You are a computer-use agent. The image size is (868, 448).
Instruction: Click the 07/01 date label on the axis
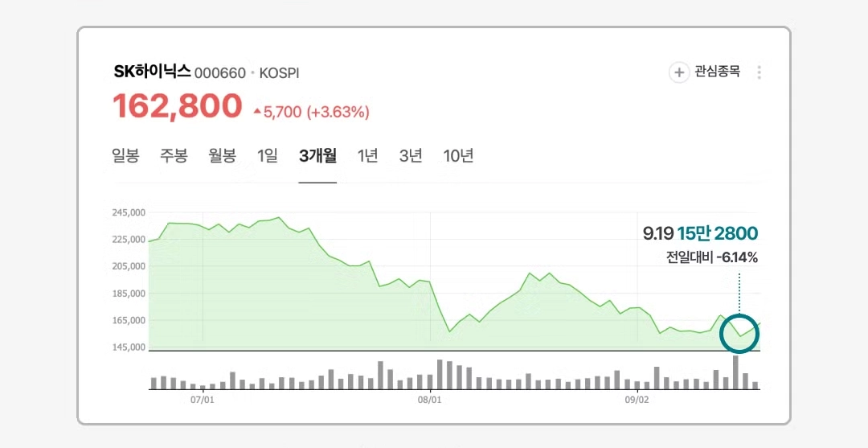[202, 399]
